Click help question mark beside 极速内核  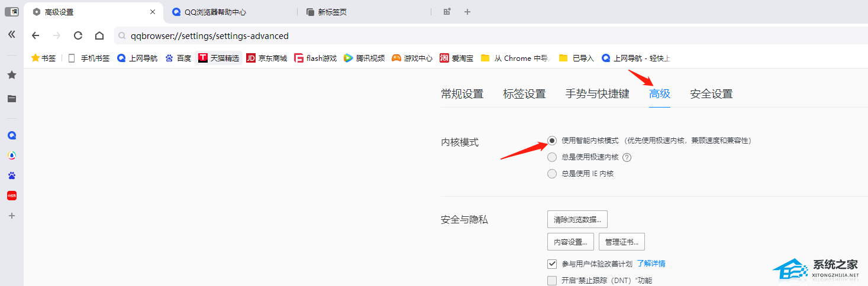(x=627, y=157)
